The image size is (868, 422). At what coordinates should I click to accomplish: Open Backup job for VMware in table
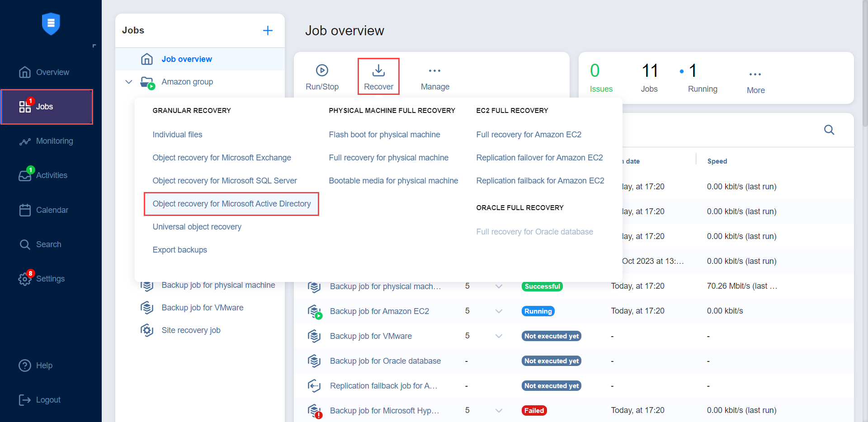371,336
